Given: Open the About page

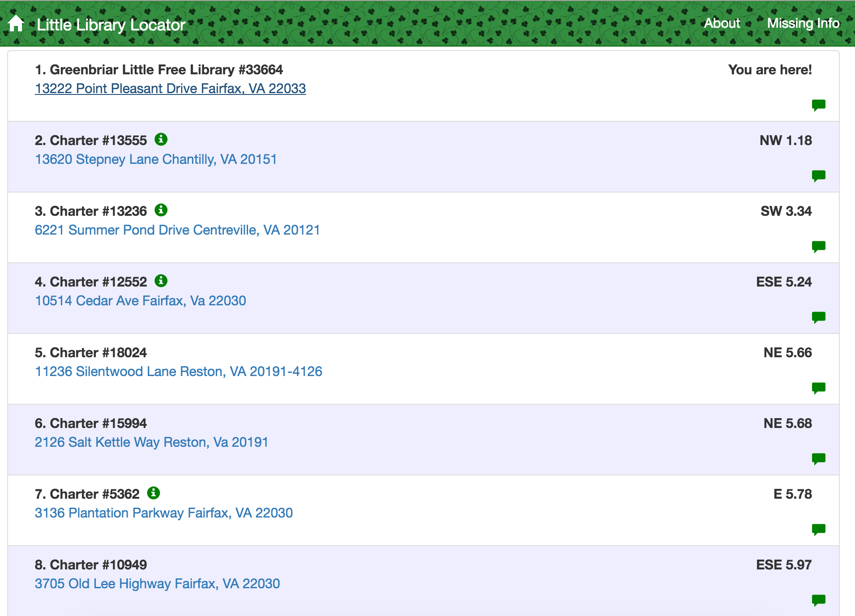Looking at the screenshot, I should click(x=722, y=23).
